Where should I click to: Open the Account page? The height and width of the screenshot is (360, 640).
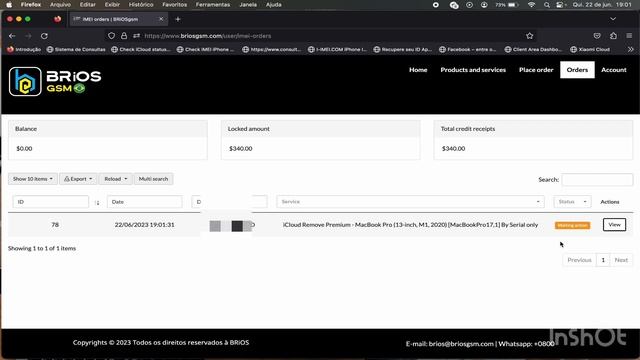pyautogui.click(x=613, y=70)
